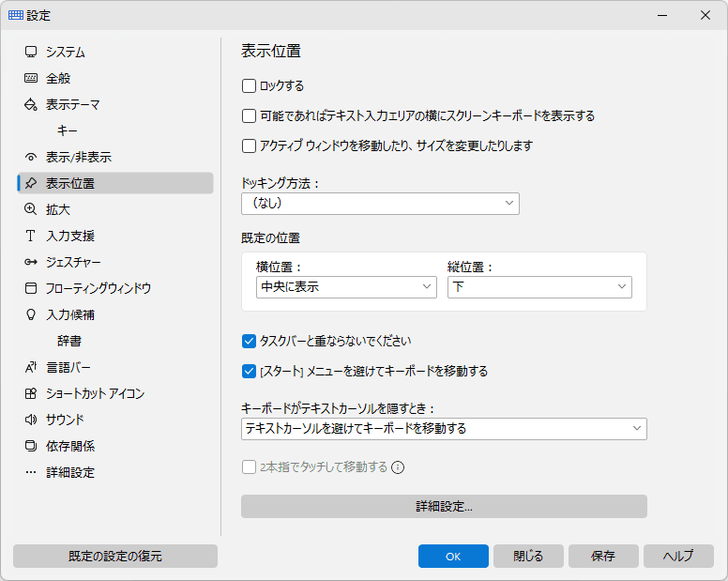Click the ellipsis icon beside 詳細設定 in sidebar

pyautogui.click(x=31, y=472)
